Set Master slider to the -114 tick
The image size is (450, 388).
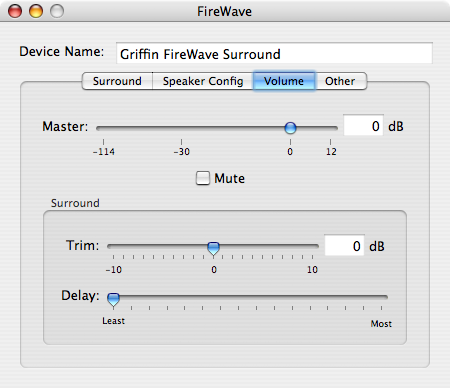tap(103, 128)
